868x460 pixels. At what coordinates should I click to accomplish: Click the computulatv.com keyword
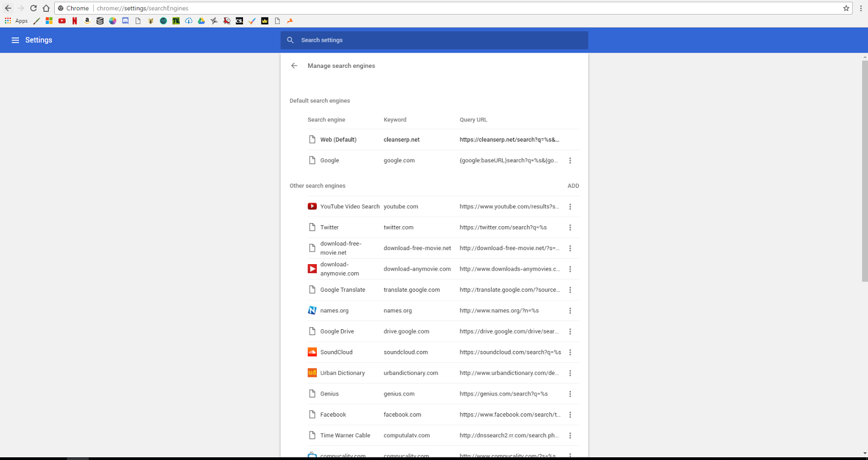point(406,436)
